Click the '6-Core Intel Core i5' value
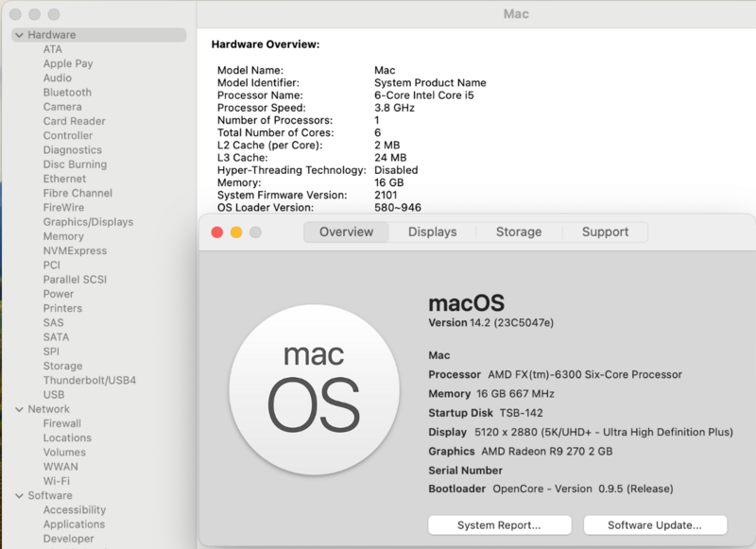This screenshot has width=756, height=549. (423, 95)
